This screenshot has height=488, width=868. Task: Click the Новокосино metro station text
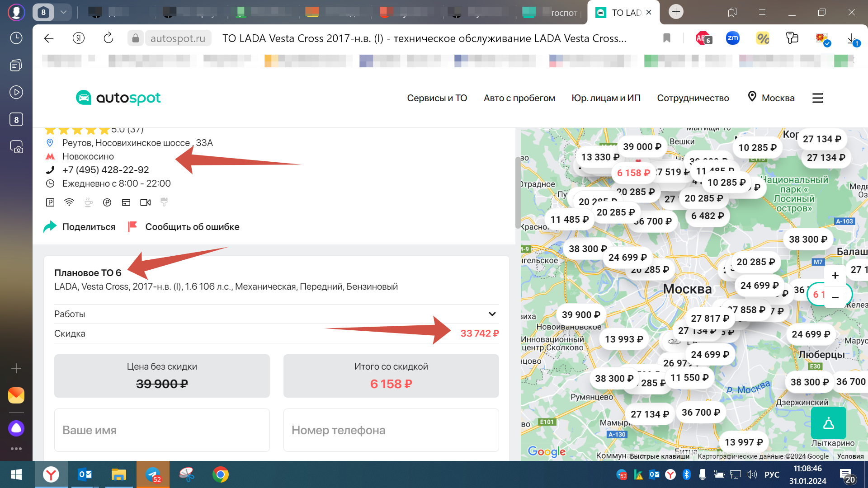(88, 156)
